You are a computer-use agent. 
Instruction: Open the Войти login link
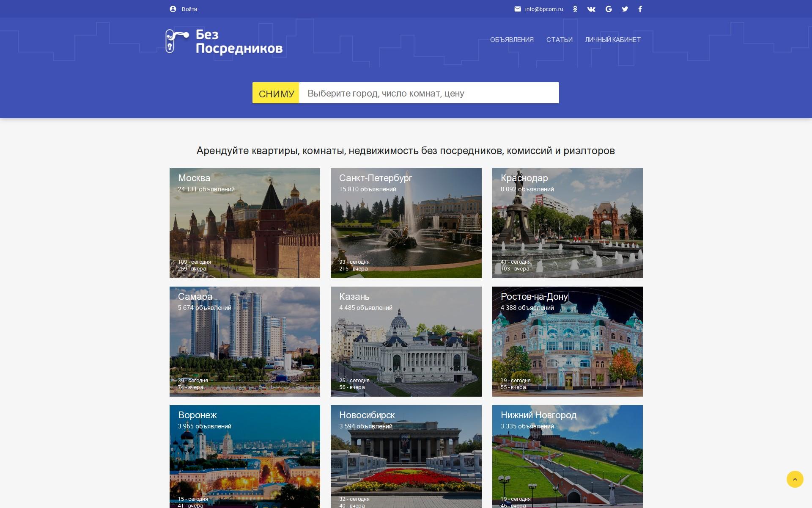point(189,9)
